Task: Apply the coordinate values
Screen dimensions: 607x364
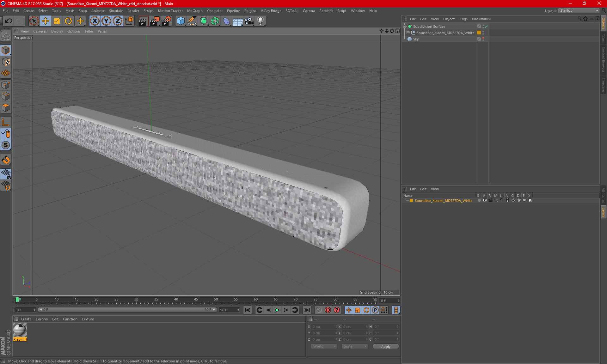Action: click(386, 347)
